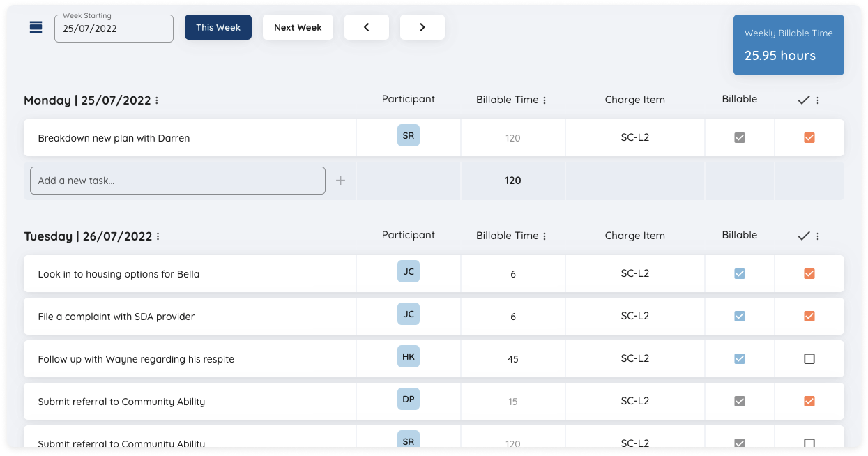Toggle the Billable checkbox for Darren's plan breakdown

[739, 137]
